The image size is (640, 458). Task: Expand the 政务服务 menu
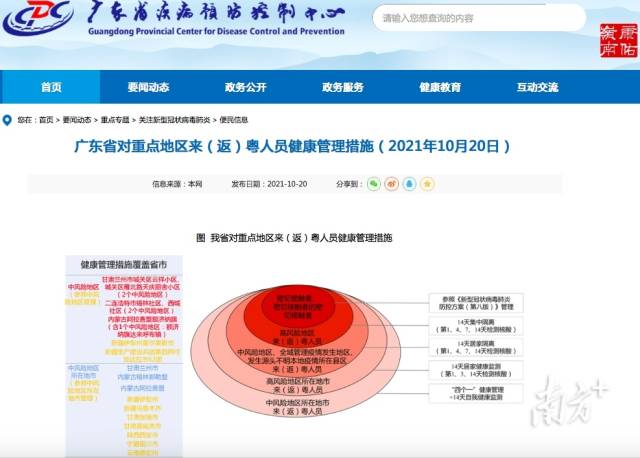point(342,87)
